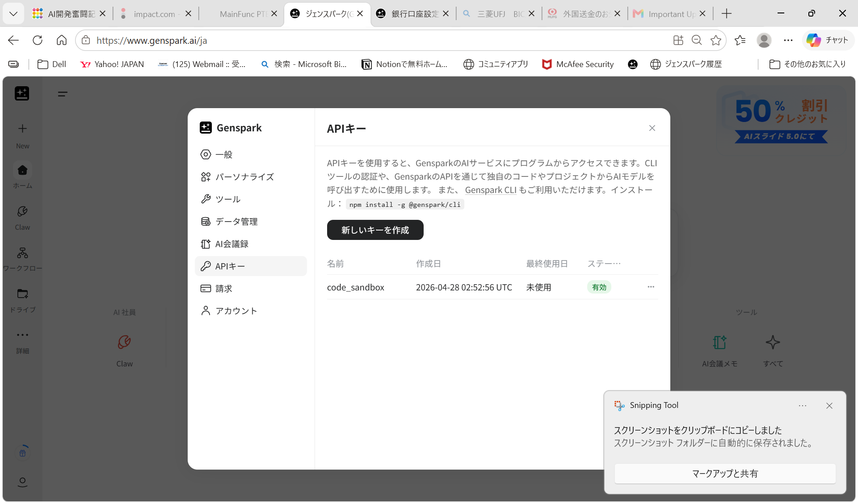858x504 pixels.
Task: Open Copilot チャット button
Action: point(828,40)
